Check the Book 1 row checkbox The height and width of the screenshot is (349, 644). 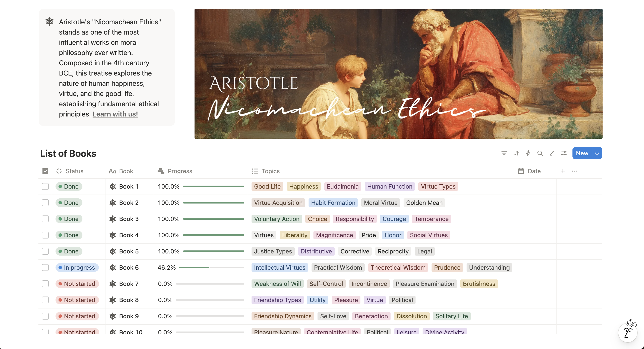[45, 187]
